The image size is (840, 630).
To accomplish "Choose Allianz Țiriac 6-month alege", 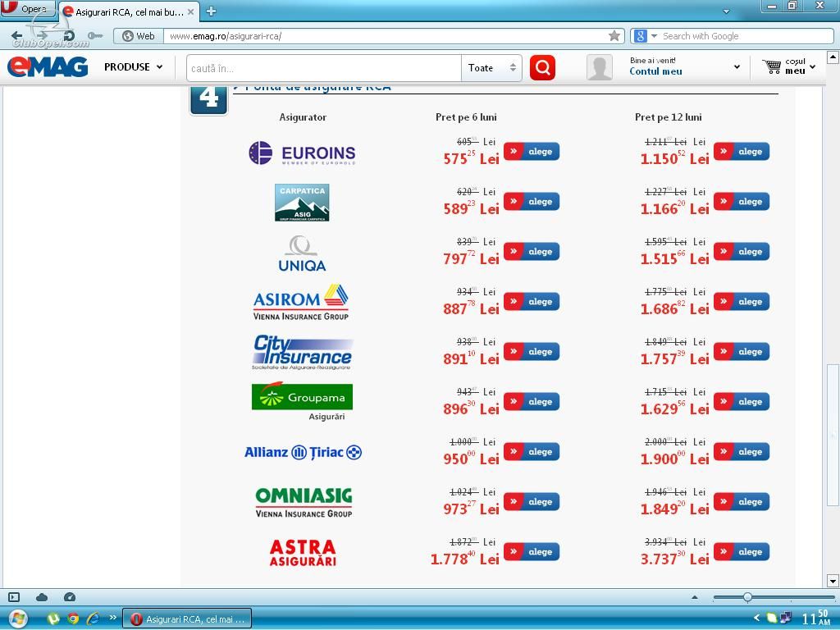I will tap(532, 452).
